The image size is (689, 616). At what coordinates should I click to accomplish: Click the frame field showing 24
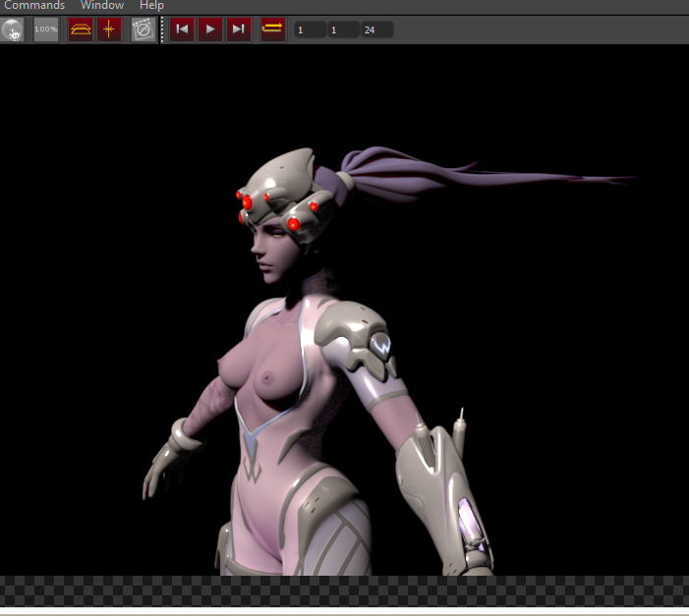click(377, 29)
